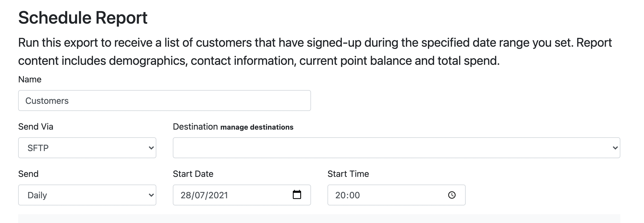
Task: Follow the manage destinations link
Action: pos(257,127)
